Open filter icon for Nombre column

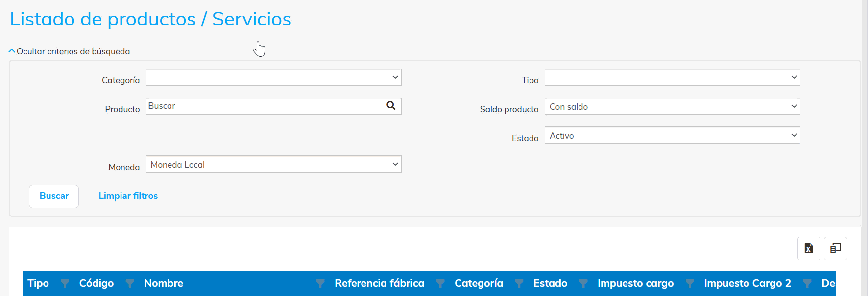tap(320, 283)
